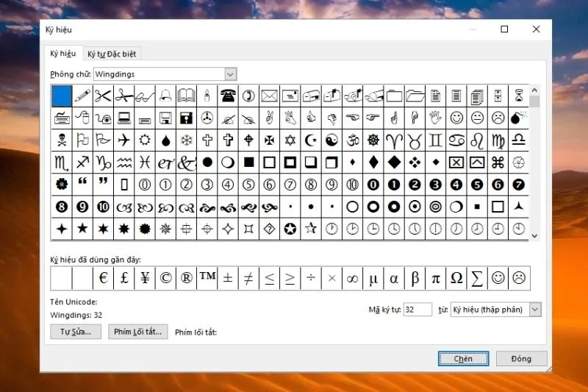Select the five-pointed black star symbol
Screen dimensions: 588x392
(82, 229)
